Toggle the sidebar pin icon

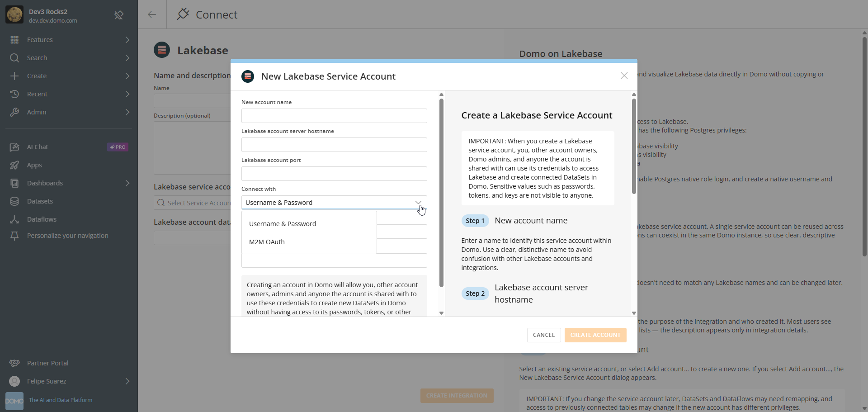(119, 15)
